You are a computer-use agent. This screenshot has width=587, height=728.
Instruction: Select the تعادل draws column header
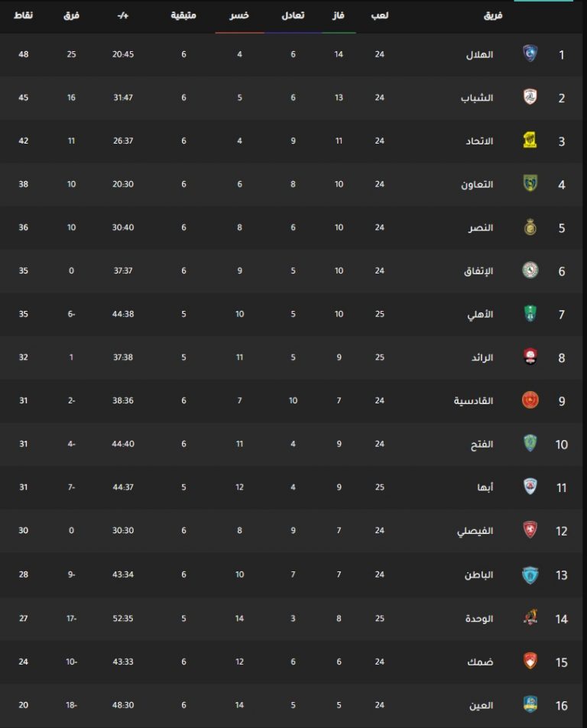(x=293, y=15)
